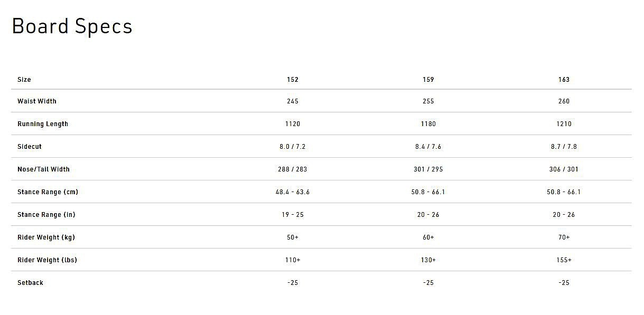Click the stance range value 48.4 - 63.6
Viewport: 644px width, 315px height.
coord(293,192)
